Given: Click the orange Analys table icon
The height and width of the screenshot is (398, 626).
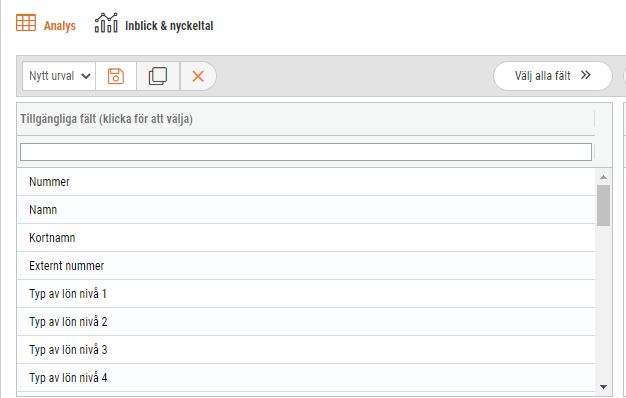Looking at the screenshot, I should pos(26,23).
